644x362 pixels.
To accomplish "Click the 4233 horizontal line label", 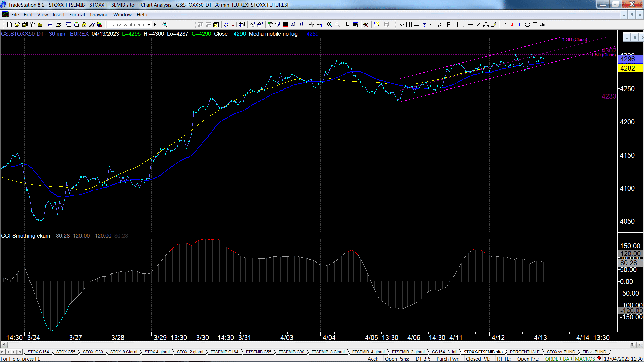I will point(609,96).
